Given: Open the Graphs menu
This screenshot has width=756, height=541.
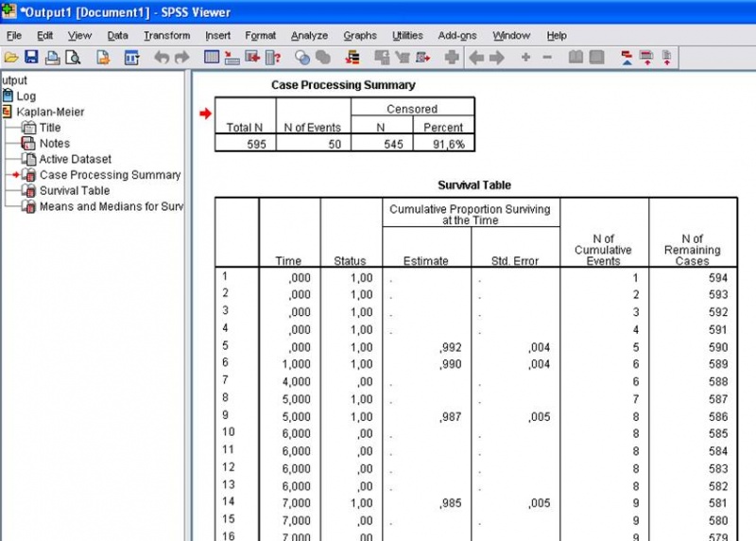Looking at the screenshot, I should click(x=360, y=36).
